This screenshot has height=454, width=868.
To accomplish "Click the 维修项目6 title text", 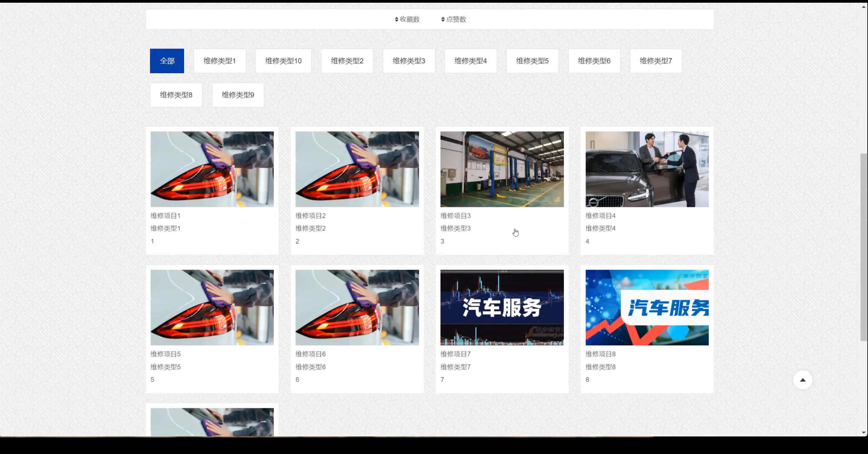I will point(311,354).
